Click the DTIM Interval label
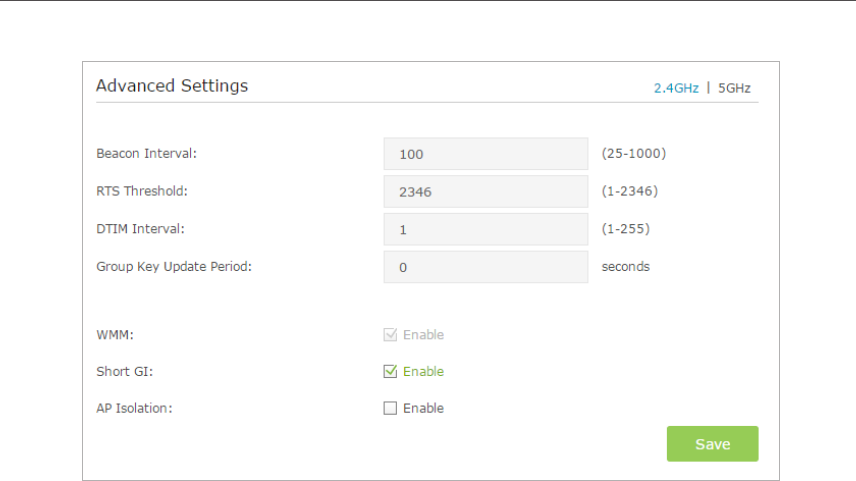This screenshot has height=481, width=856. coord(141,229)
